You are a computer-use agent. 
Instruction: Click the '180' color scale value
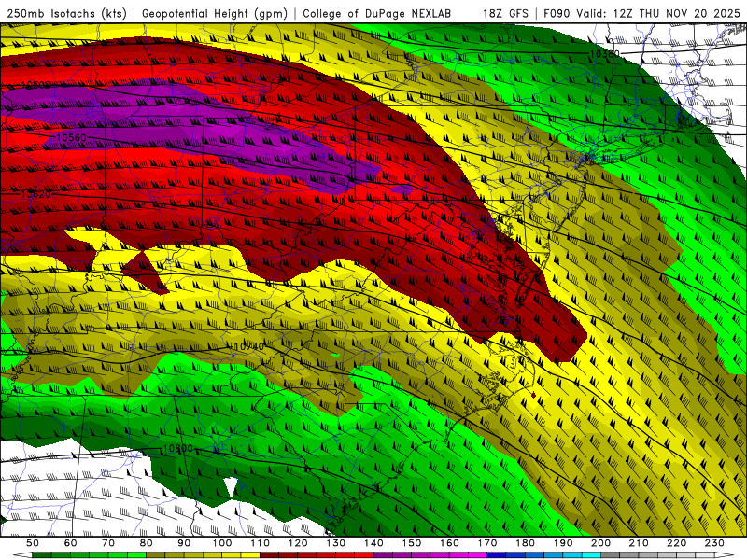pos(525,543)
